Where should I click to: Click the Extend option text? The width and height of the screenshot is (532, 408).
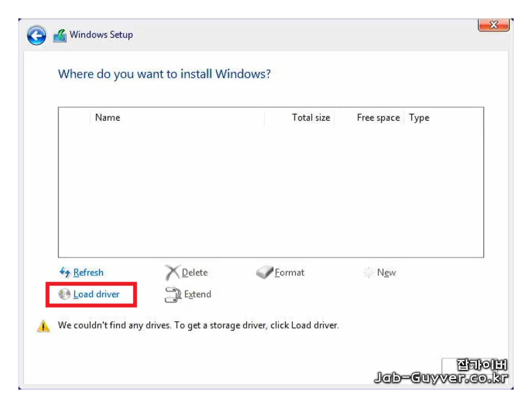click(x=198, y=294)
